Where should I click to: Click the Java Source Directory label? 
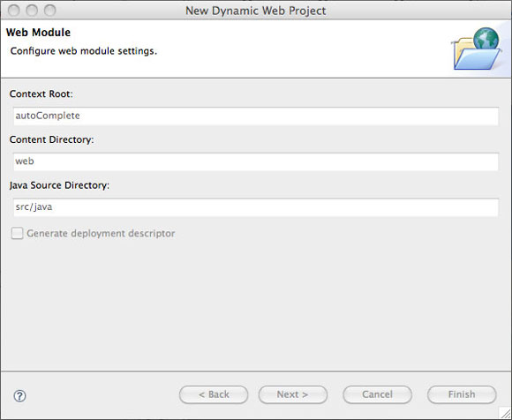(x=59, y=185)
